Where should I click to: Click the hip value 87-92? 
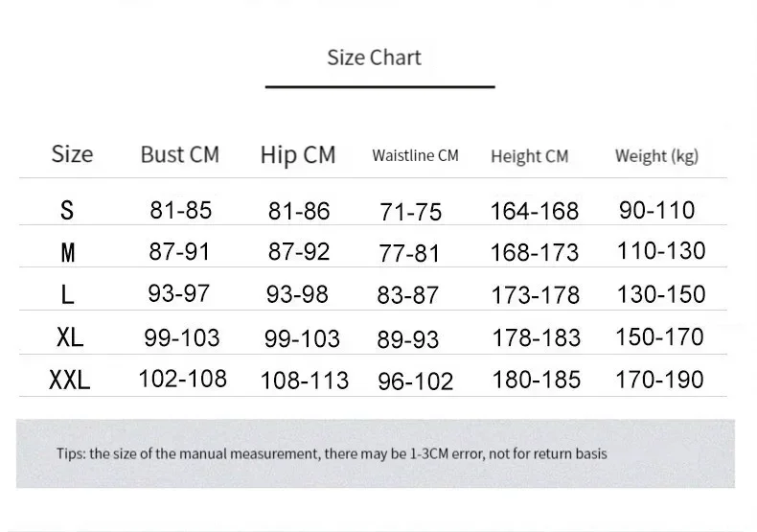point(299,251)
